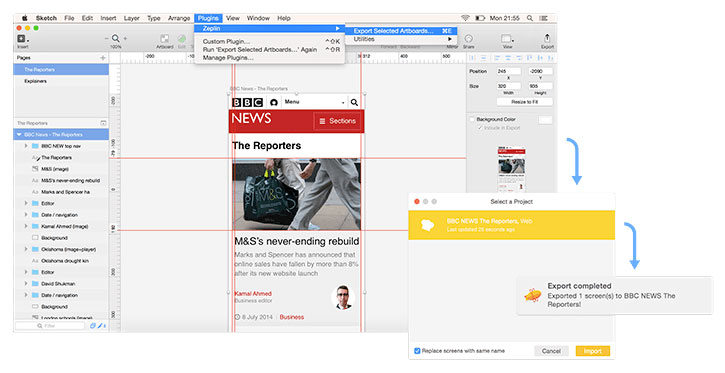Select the Zeplin submenu item
The image size is (725, 373).
click(x=270, y=28)
